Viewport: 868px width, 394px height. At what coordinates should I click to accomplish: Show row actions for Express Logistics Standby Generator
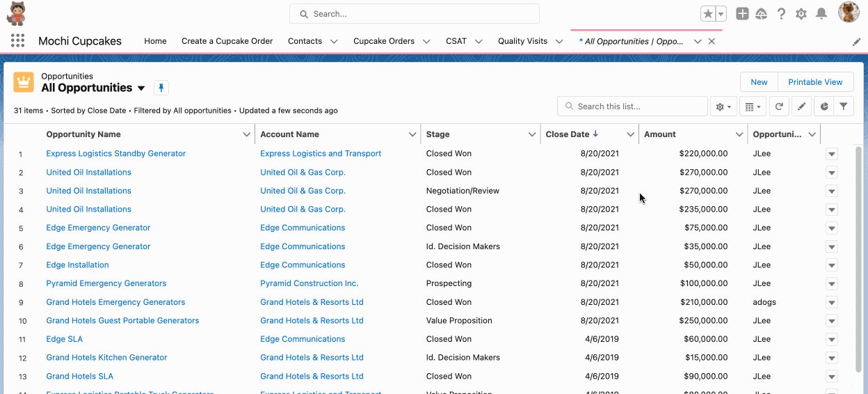pyautogui.click(x=832, y=154)
